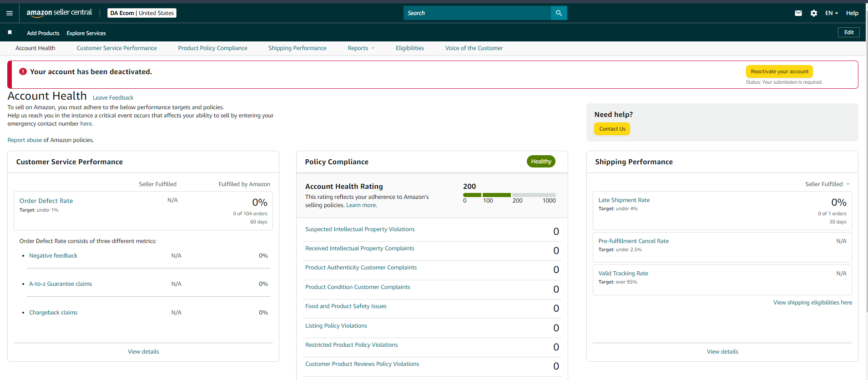Switch to Customer Service Performance tab
Screen dimensions: 868x380
coord(116,48)
